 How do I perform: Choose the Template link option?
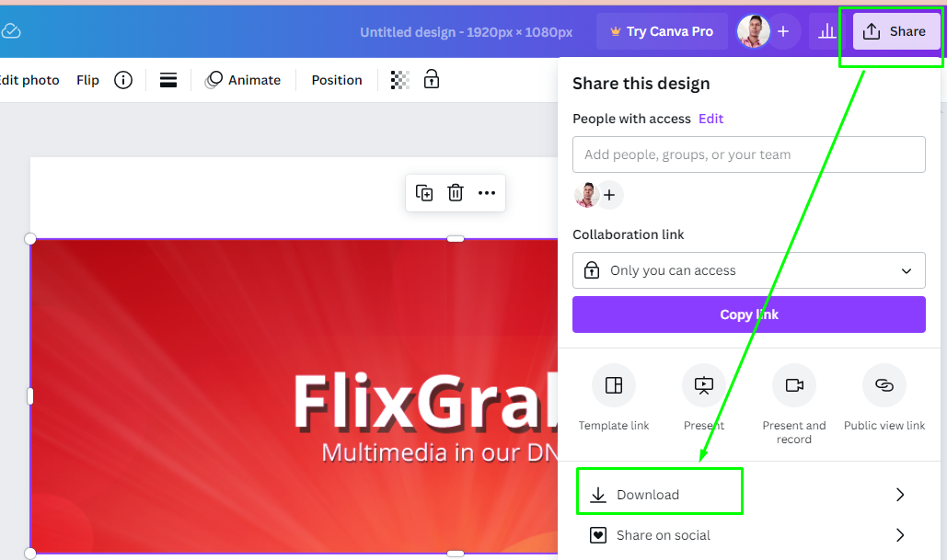pyautogui.click(x=614, y=398)
